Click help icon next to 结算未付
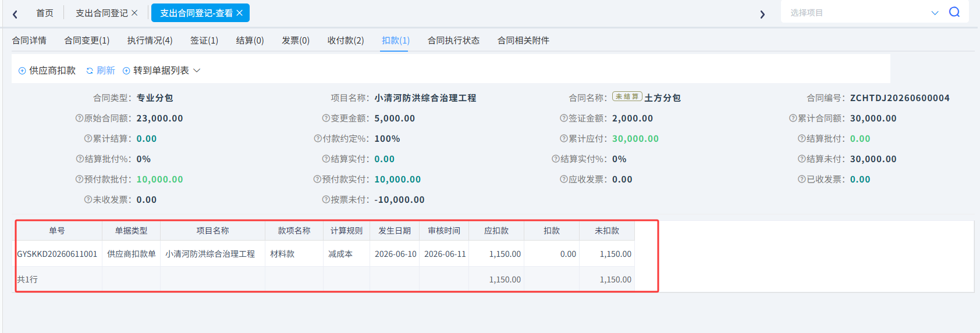Viewport: 980px width, 333px height. pos(802,159)
